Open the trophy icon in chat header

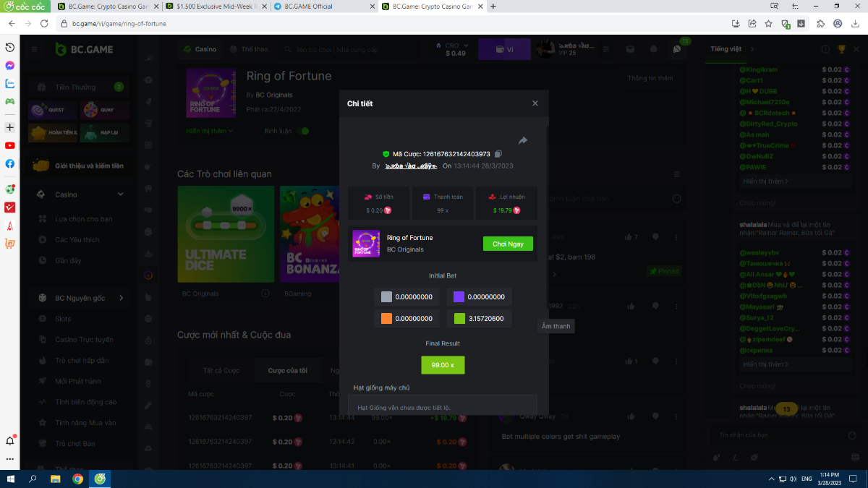coord(841,49)
